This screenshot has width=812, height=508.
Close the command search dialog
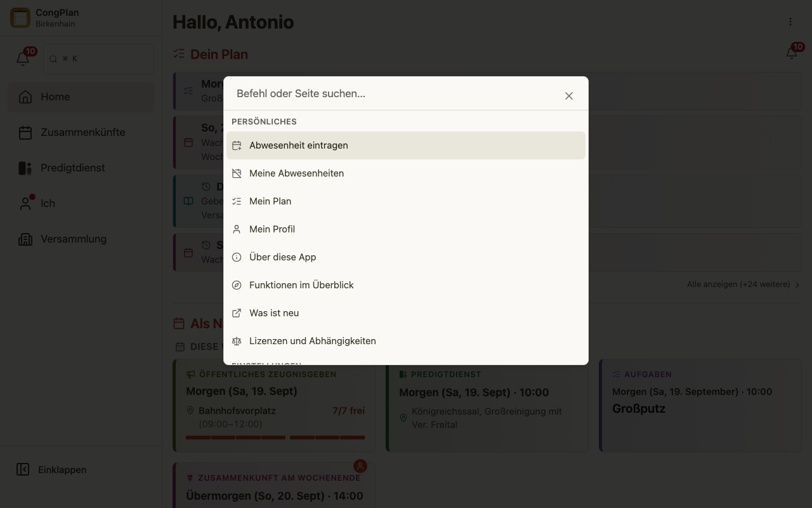(x=569, y=96)
